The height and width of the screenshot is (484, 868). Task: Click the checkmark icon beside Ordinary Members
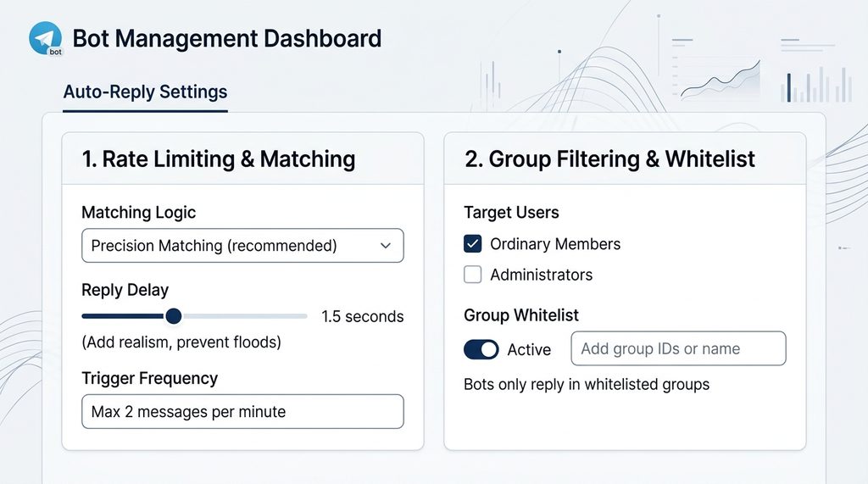pyautogui.click(x=473, y=244)
